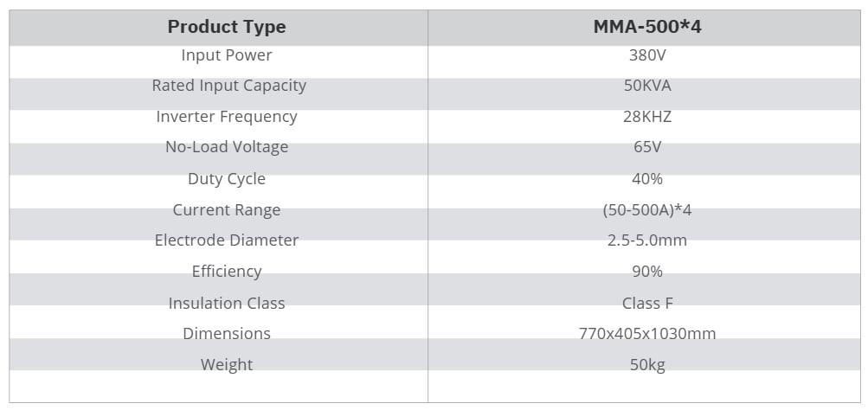The height and width of the screenshot is (410, 868).
Task: Select the No-Load Voltage label
Action: tap(226, 147)
